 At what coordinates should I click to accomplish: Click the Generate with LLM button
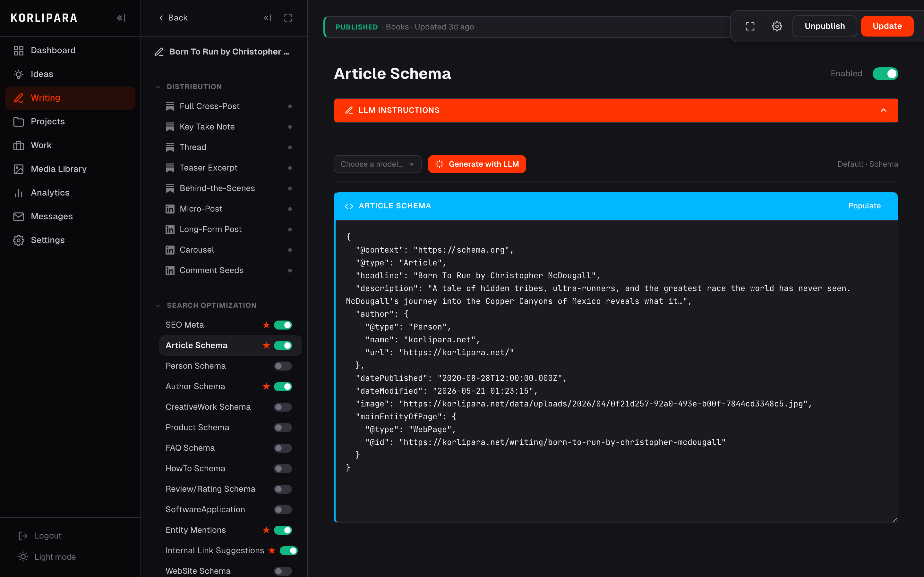477,164
